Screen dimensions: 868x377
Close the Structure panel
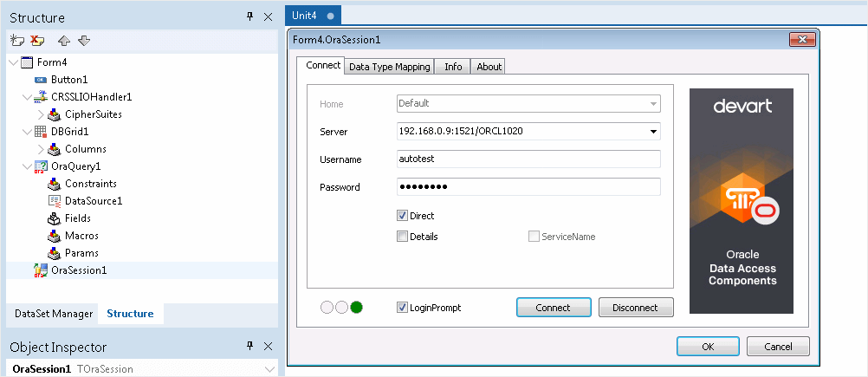[268, 17]
